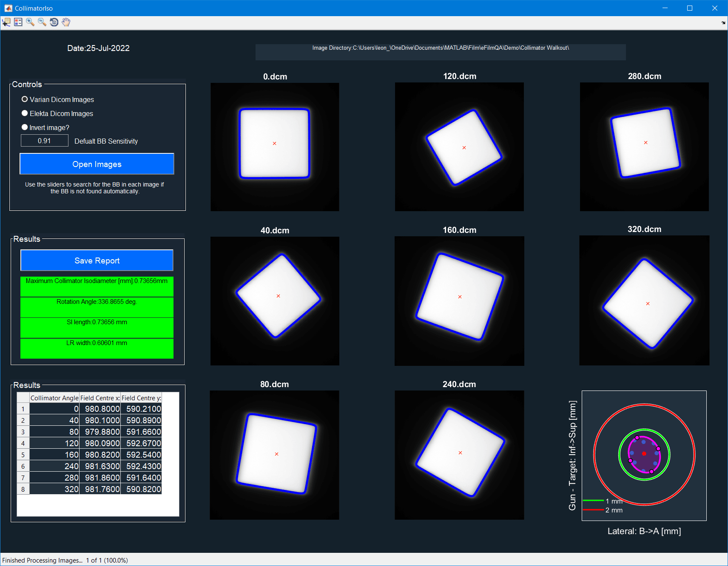The height and width of the screenshot is (566, 728).
Task: Select row 5 header in results table
Action: (23, 455)
